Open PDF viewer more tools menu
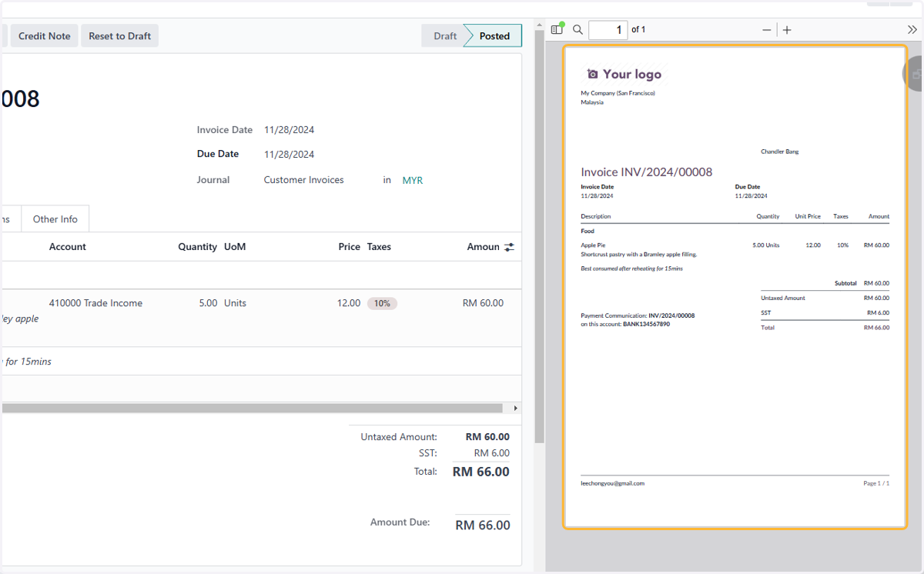The height and width of the screenshot is (574, 924). pos(912,29)
